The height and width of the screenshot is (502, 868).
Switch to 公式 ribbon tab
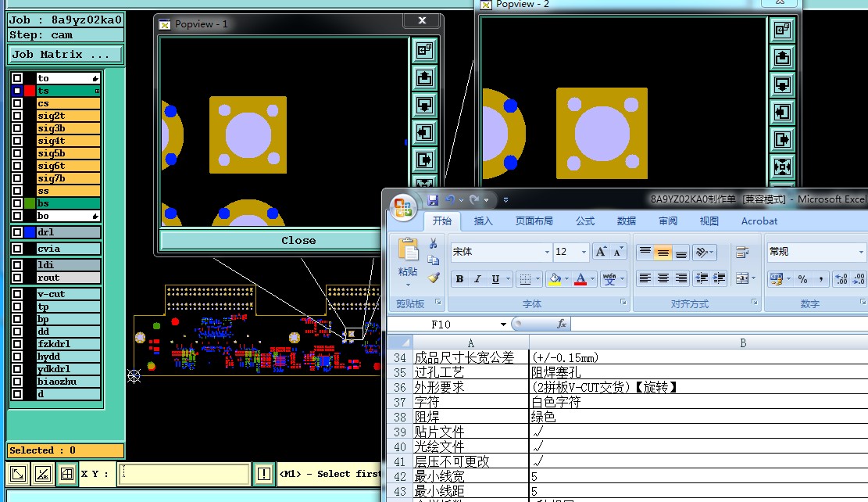[585, 221]
